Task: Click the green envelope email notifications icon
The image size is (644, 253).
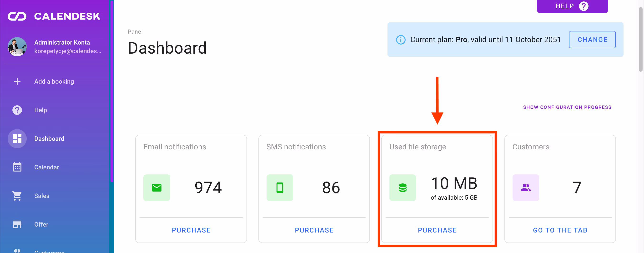Action: tap(156, 187)
